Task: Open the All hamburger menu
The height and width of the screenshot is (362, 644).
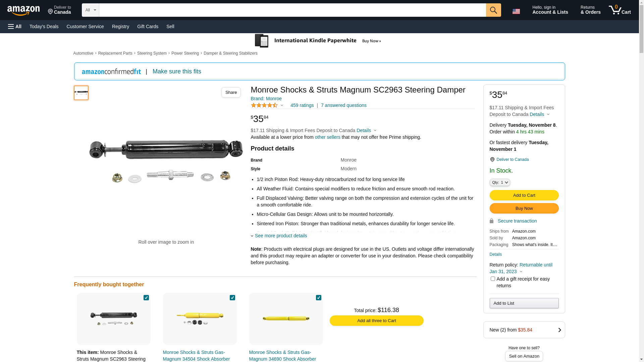Action: coord(15,26)
